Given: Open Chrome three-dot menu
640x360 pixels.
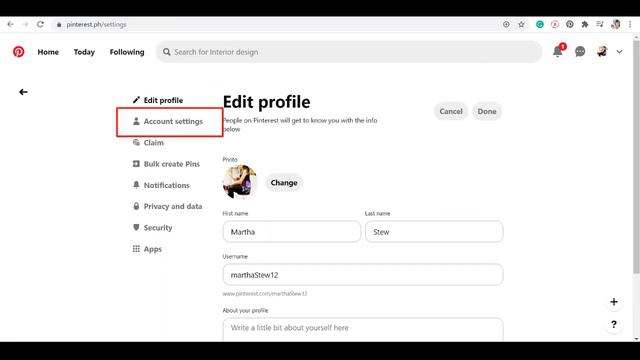Looking at the screenshot, I should [x=630, y=24].
